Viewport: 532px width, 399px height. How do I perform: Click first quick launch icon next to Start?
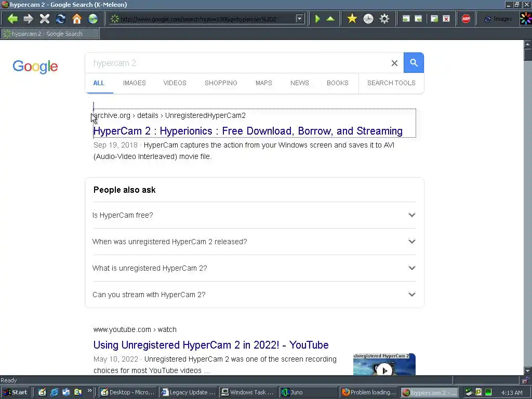pos(42,392)
